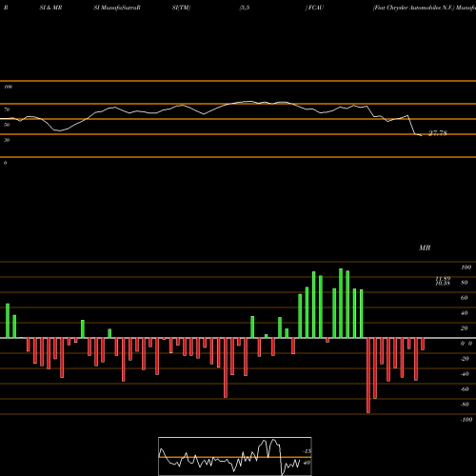The image size is (476, 476).
Task: Click the RSI value label 27.78
Action: point(438,133)
